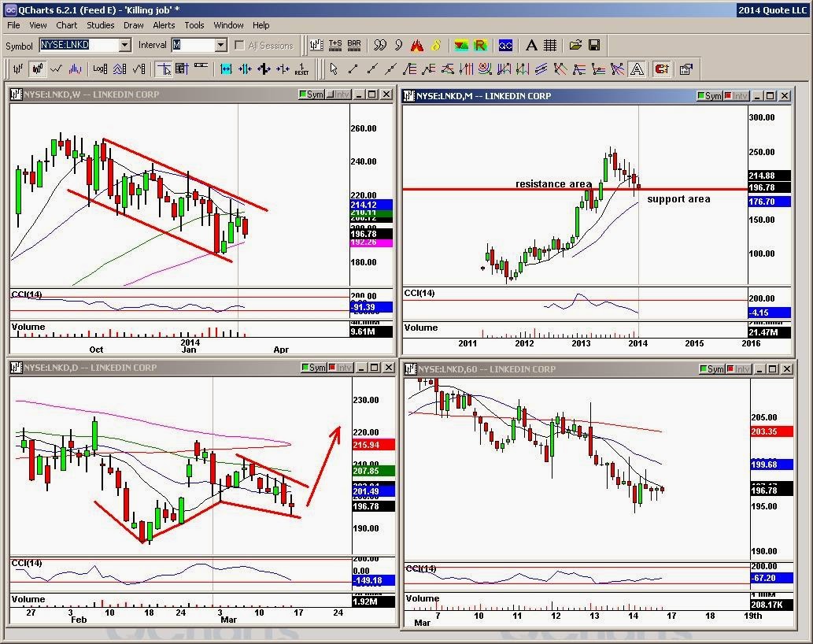Toggle the grid lines icon
The height and width of the screenshot is (644, 813).
tap(549, 46)
